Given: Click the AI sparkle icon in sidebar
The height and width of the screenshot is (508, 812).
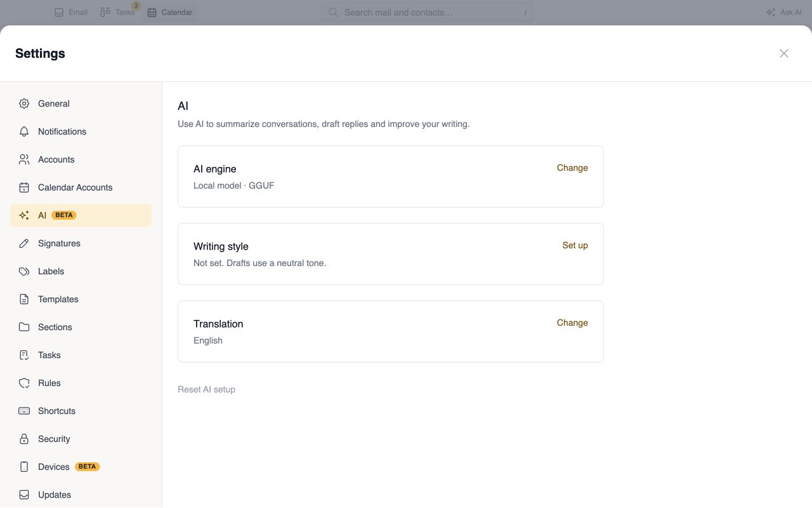Looking at the screenshot, I should tap(24, 215).
